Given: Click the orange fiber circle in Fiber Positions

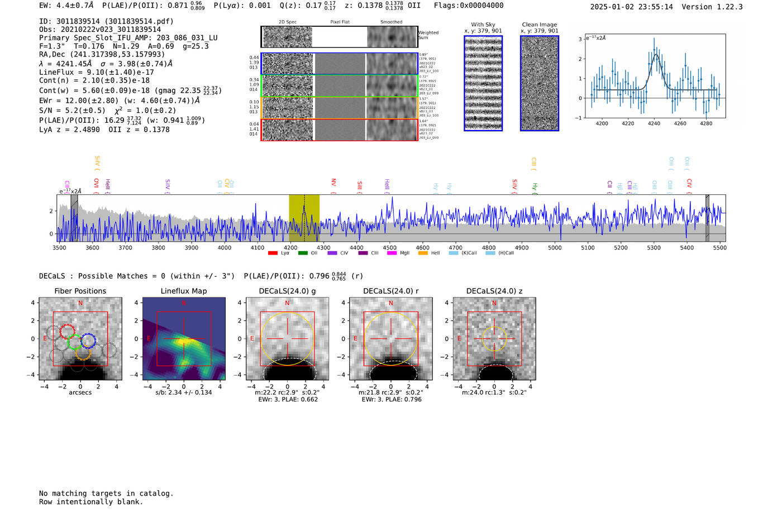Looking at the screenshot, I should pos(83,353).
